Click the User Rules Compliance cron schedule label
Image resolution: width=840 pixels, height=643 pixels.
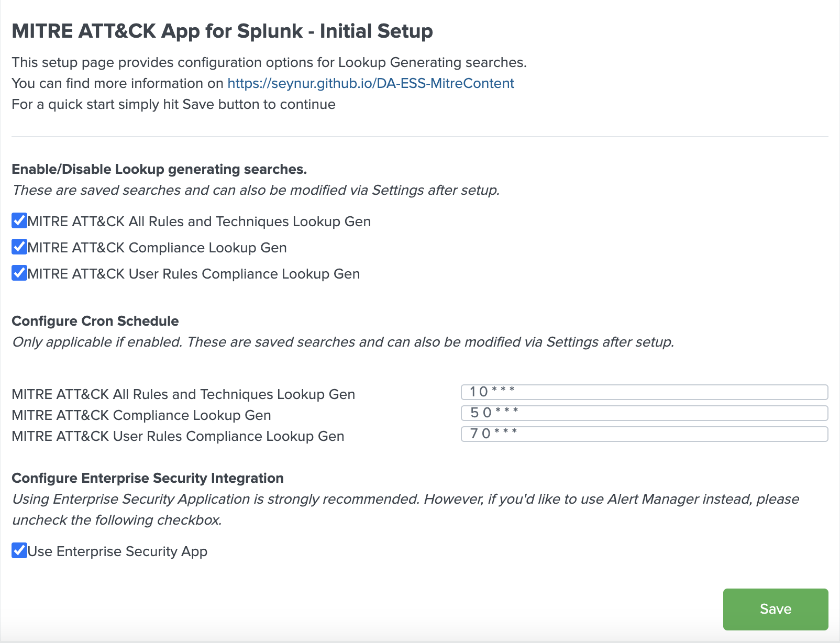point(178,436)
